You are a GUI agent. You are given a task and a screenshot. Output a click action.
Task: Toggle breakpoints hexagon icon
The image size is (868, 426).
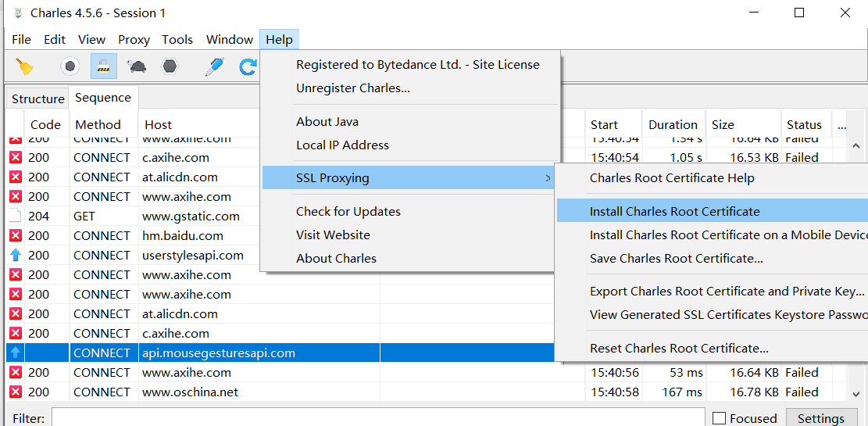(170, 66)
